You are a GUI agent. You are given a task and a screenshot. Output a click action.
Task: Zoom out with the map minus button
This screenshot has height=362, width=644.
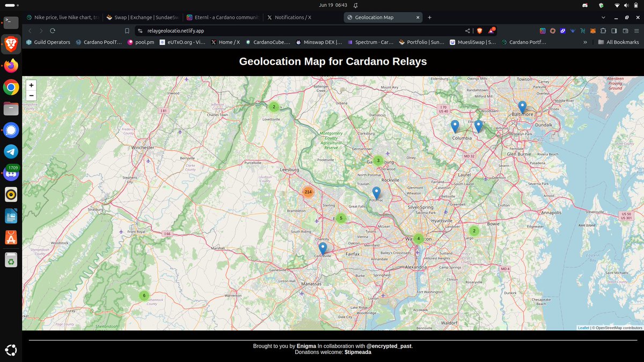click(31, 95)
